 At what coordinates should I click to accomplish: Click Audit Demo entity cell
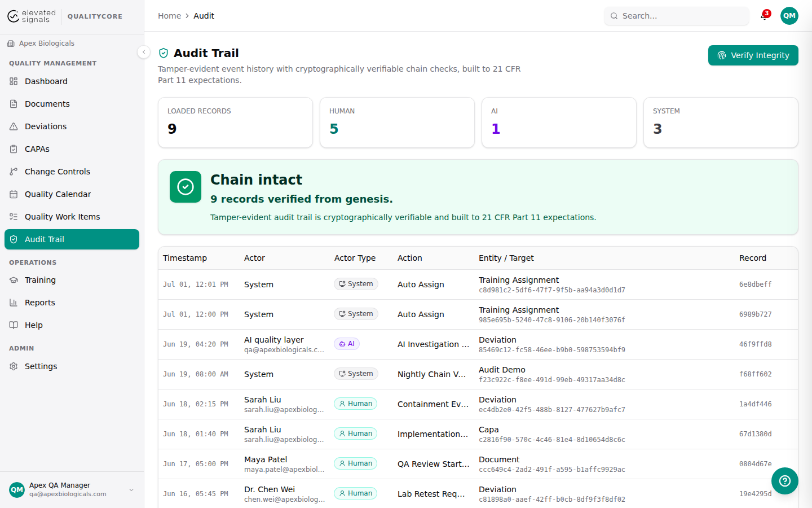click(502, 370)
